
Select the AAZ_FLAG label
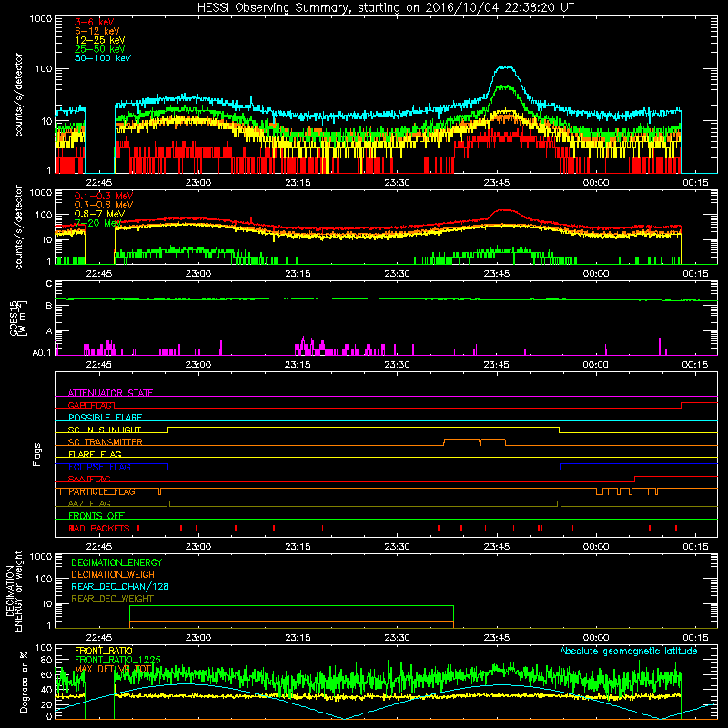[x=89, y=504]
